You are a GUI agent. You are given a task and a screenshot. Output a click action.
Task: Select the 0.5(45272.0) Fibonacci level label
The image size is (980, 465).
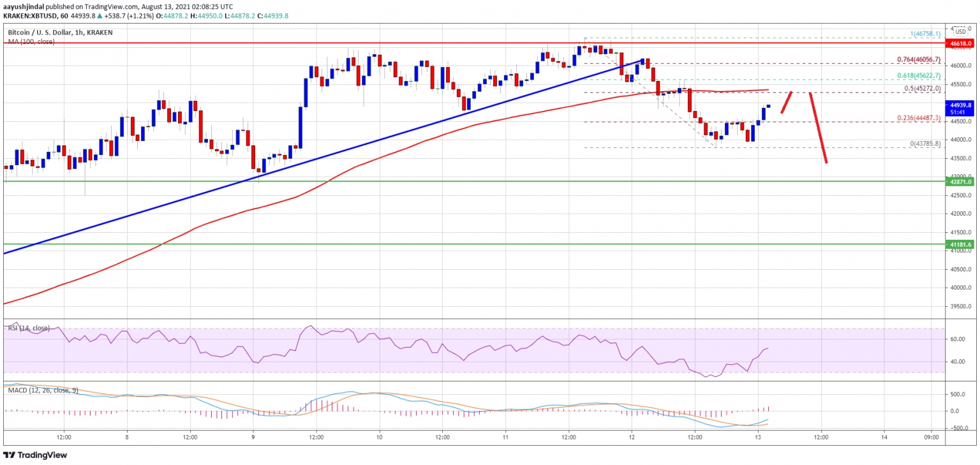922,88
